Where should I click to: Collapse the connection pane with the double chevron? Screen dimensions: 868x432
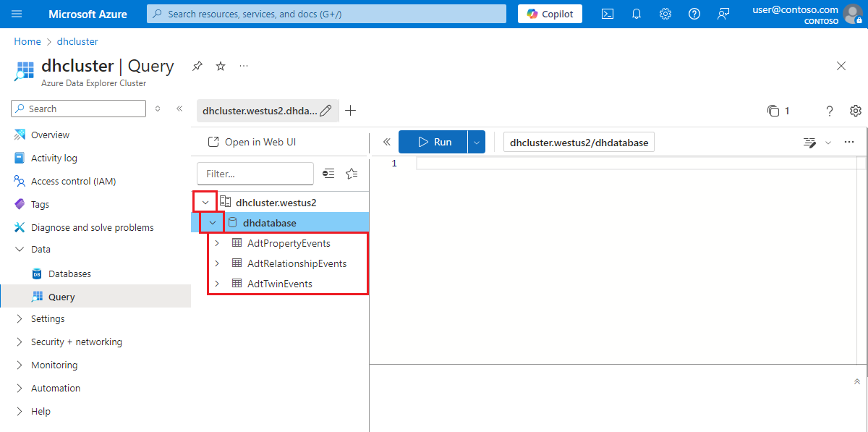coord(386,142)
